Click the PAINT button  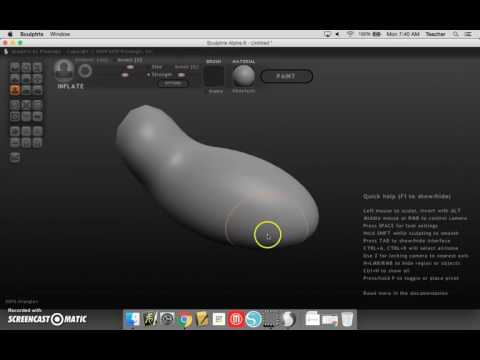(x=286, y=76)
